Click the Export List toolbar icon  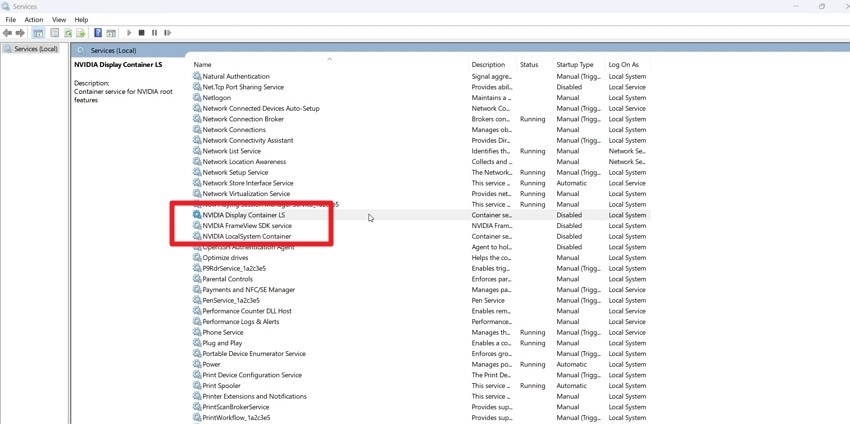(x=80, y=33)
